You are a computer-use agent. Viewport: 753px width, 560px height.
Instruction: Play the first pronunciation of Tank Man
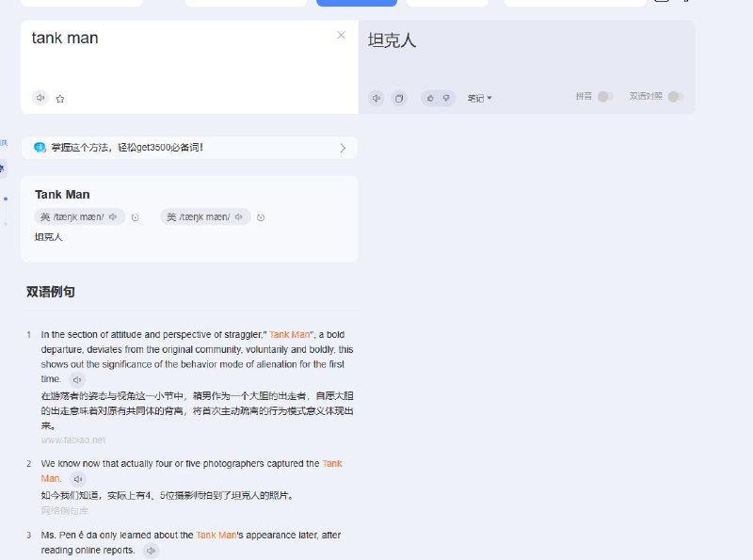pyautogui.click(x=113, y=217)
